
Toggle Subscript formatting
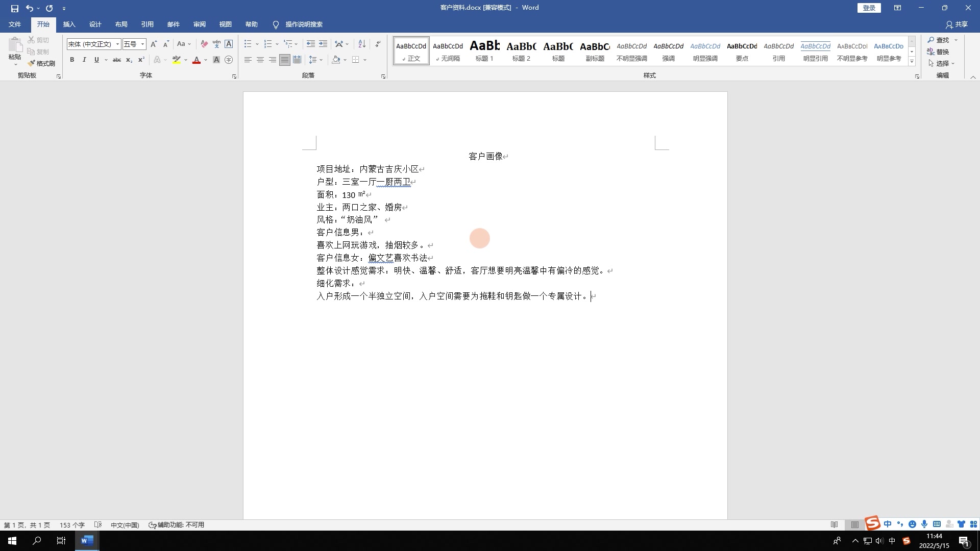[129, 60]
